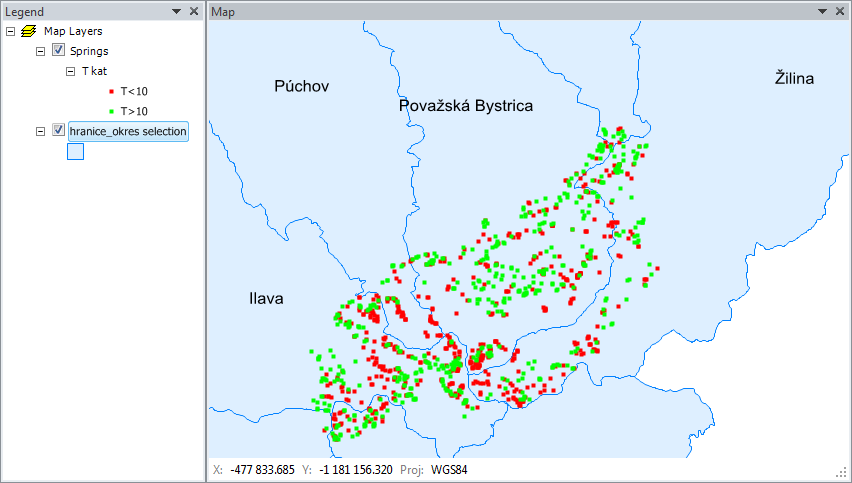The height and width of the screenshot is (483, 852).
Task: Uncheck the Springs layer visibility checkbox
Action: tap(58, 50)
